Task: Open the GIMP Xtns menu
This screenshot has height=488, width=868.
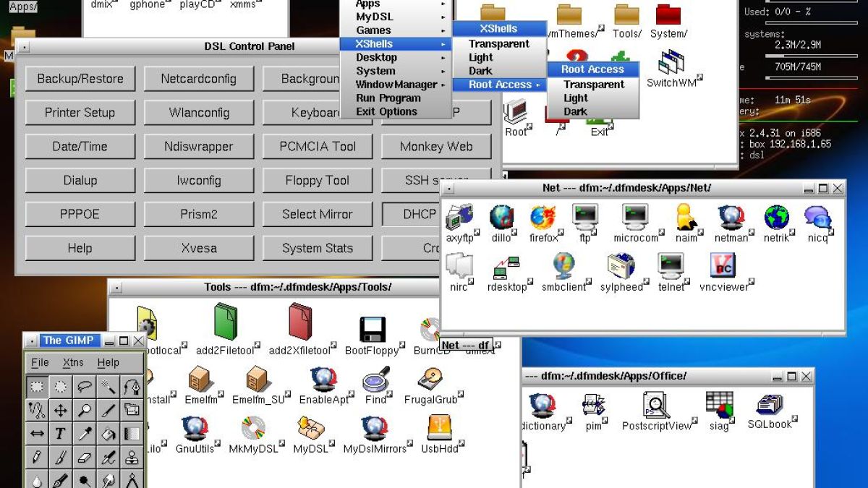Action: 73,362
